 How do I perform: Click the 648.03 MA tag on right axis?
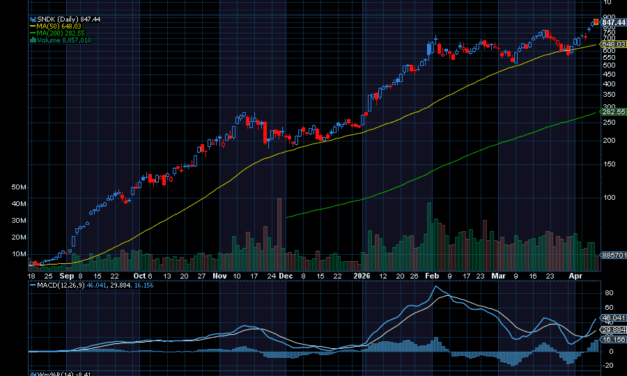[613, 44]
